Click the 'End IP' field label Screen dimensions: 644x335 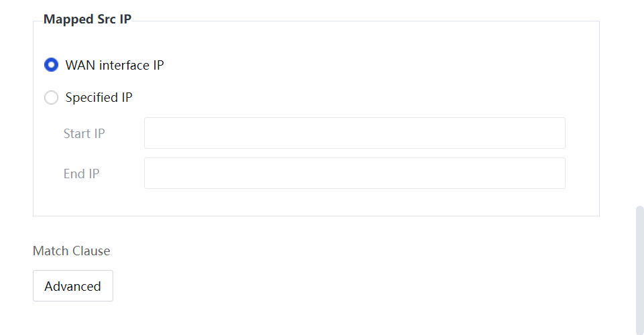click(x=81, y=174)
